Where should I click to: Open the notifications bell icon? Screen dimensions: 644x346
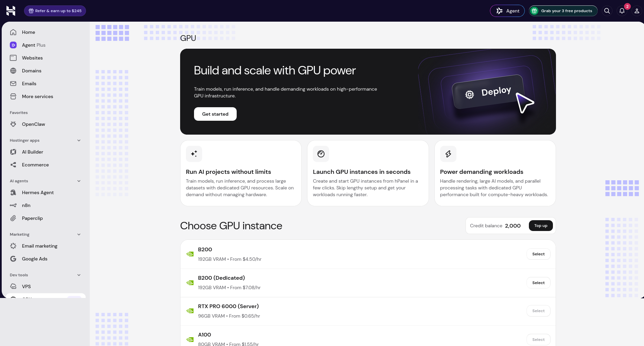coord(622,11)
